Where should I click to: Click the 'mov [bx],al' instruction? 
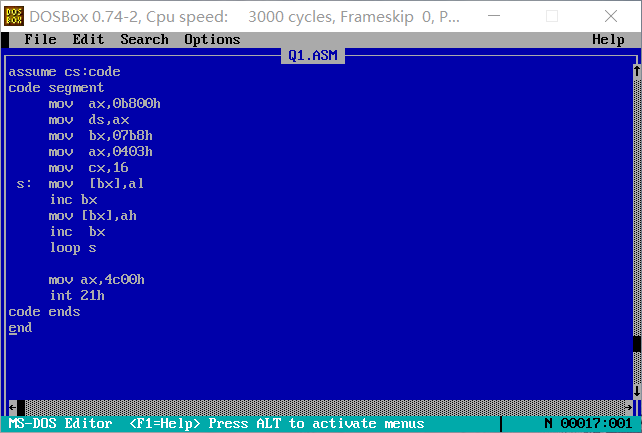click(x=96, y=183)
